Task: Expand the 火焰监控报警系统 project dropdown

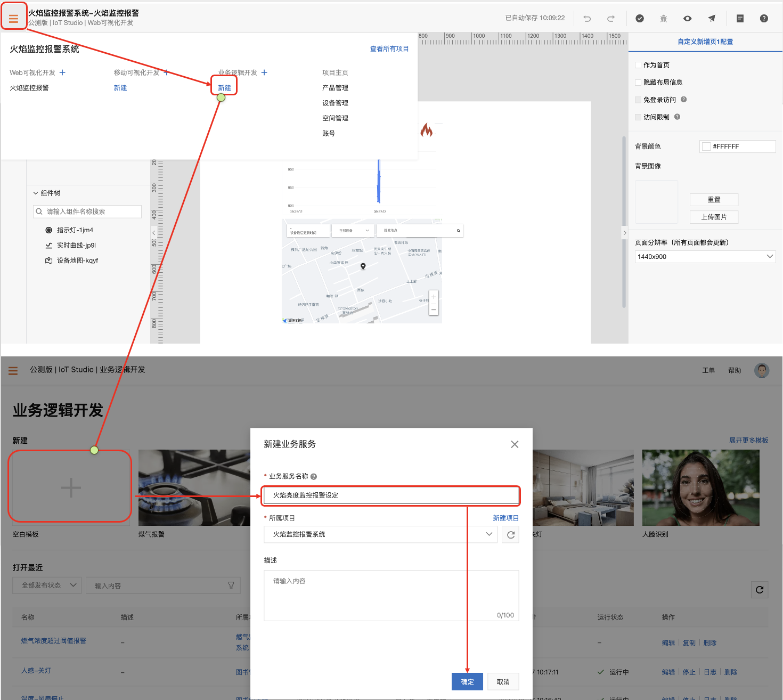Action: click(380, 534)
